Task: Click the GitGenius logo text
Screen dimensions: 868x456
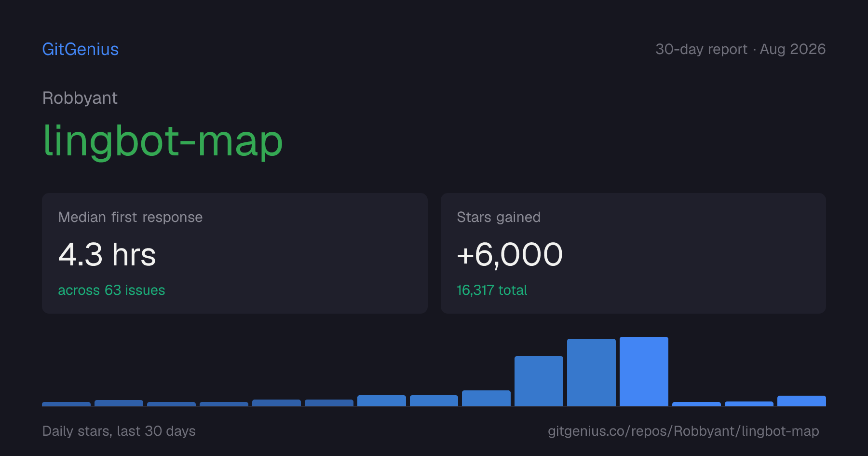Action: click(x=80, y=49)
